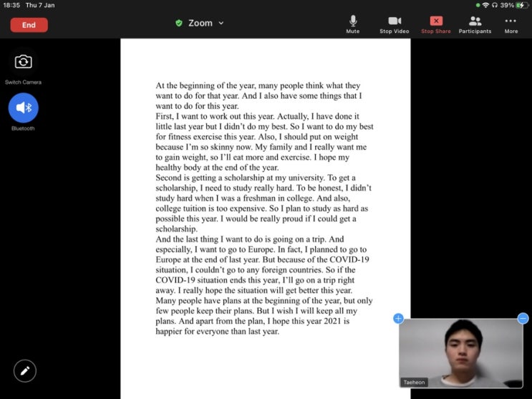Shrink the self-view with the minus icon
This screenshot has height=399, width=532.
point(523,319)
